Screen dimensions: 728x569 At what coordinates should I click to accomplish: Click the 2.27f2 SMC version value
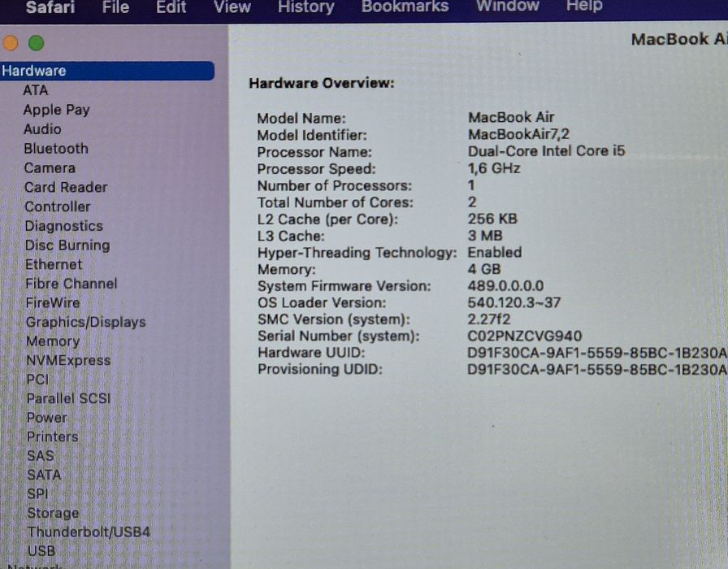[488, 319]
